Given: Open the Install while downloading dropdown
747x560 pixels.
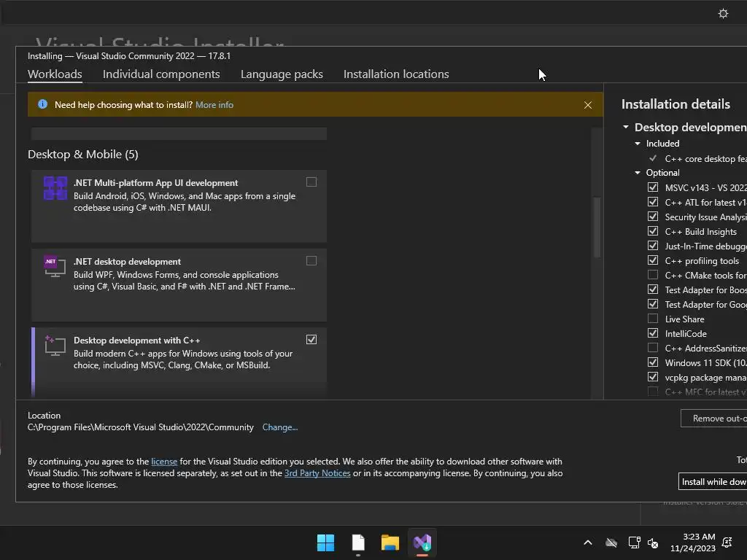Looking at the screenshot, I should pos(713,481).
